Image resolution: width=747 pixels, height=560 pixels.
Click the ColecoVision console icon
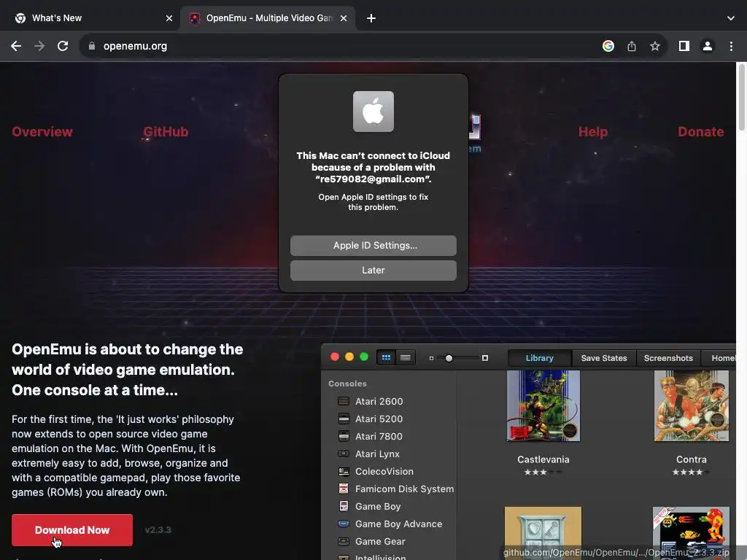344,472
